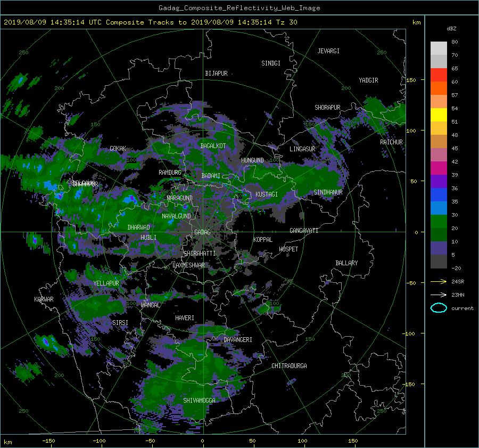Image resolution: width=479 pixels, height=448 pixels.
Task: Click the GANGAVATI city label
Action: [x=304, y=230]
